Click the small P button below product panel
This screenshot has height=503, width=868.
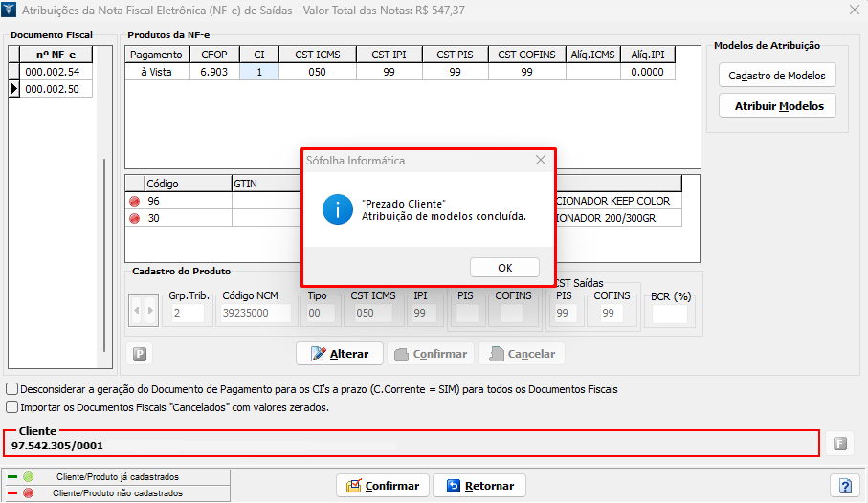pos(140,354)
